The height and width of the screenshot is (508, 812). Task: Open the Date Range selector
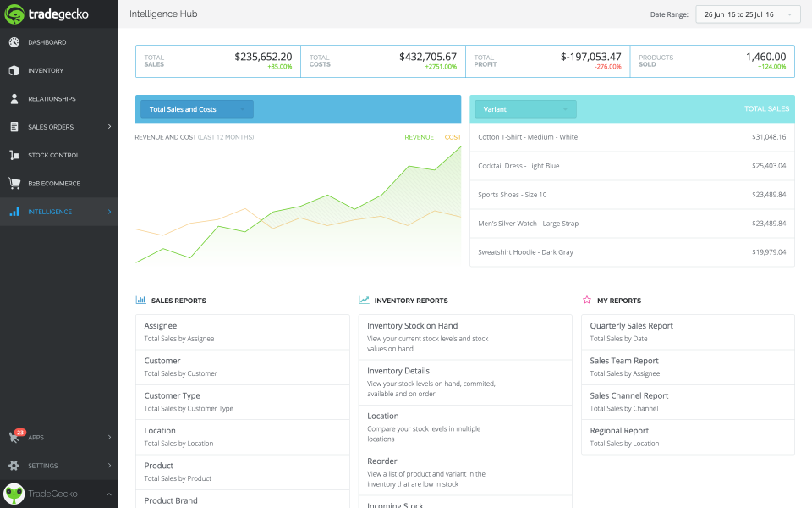coord(748,14)
